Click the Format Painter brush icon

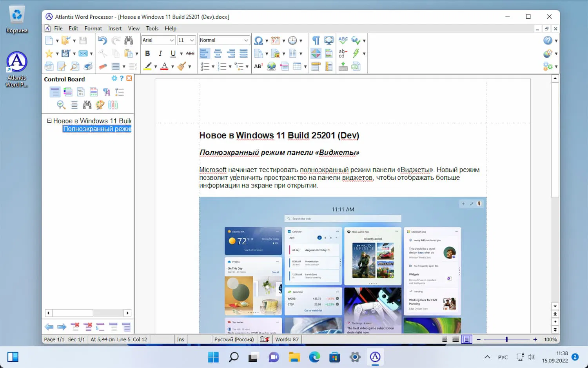tap(182, 66)
